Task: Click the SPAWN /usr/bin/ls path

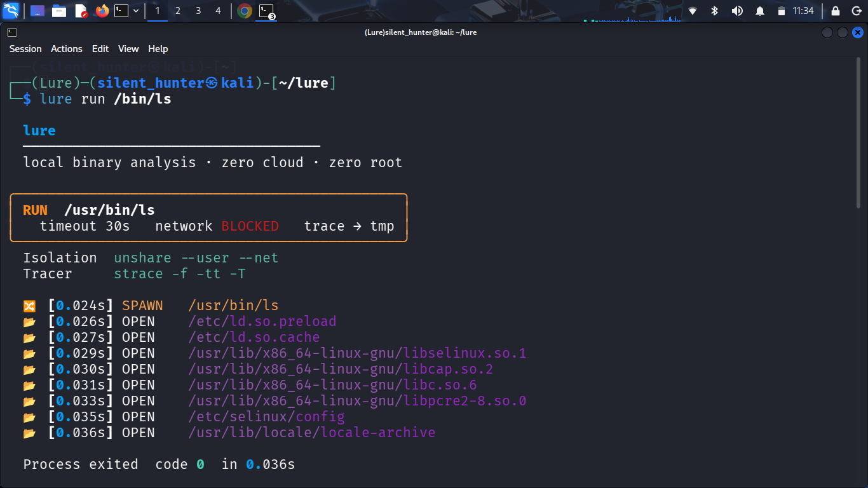Action: (x=233, y=306)
